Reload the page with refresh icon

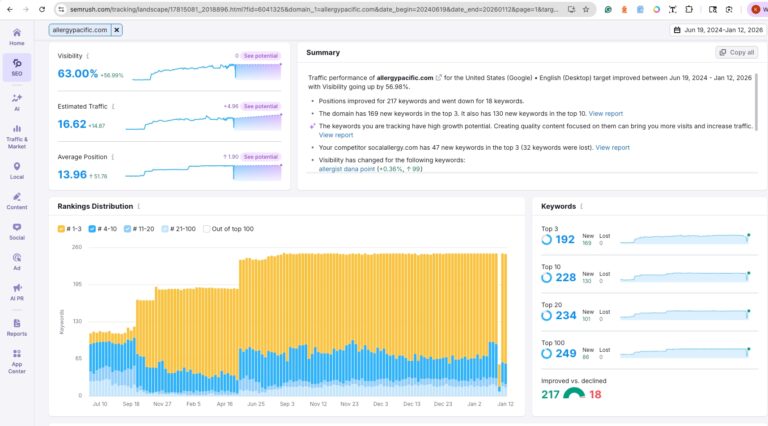click(x=42, y=9)
